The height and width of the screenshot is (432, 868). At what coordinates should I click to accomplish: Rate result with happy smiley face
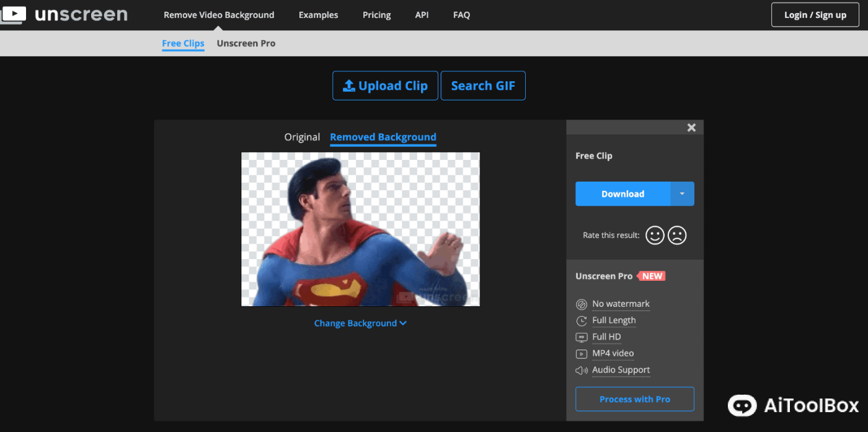click(655, 236)
